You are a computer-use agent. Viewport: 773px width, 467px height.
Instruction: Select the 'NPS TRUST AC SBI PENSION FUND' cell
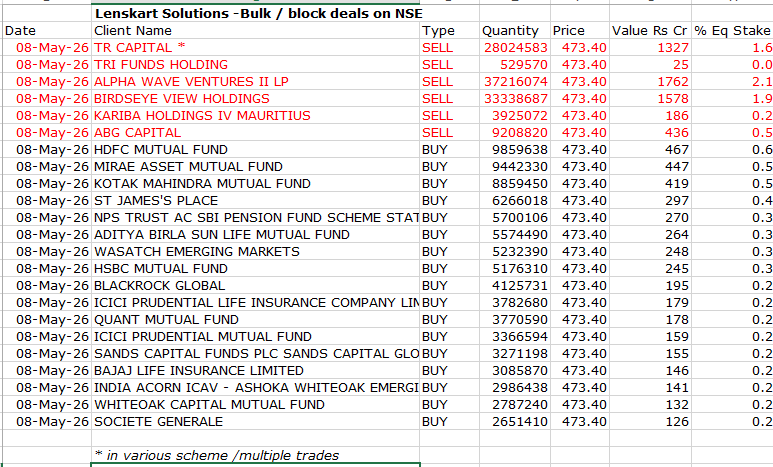[x=255, y=218]
